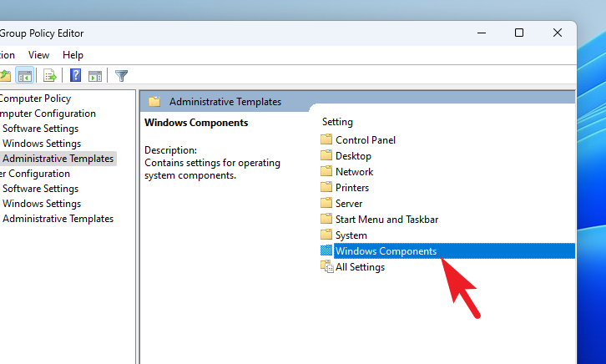Select Computer Configuration in the tree
The height and width of the screenshot is (364, 606).
click(48, 114)
